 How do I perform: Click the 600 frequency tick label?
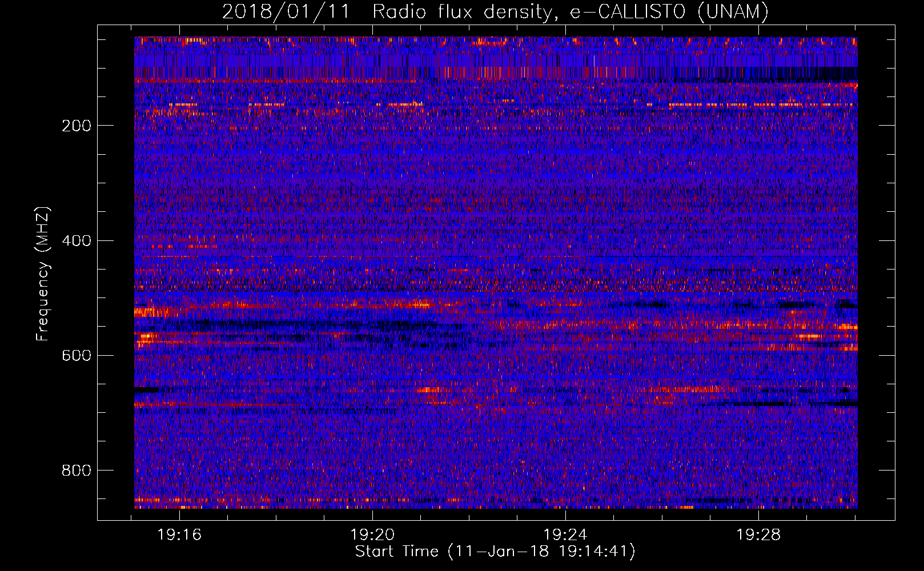tap(77, 355)
